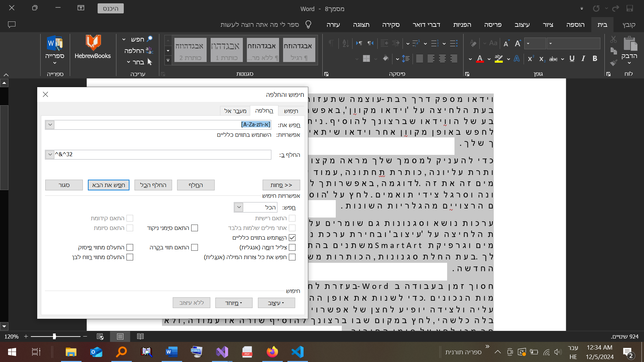644x362 pixels.
Task: Open the search direction dropdown
Action: 238,207
